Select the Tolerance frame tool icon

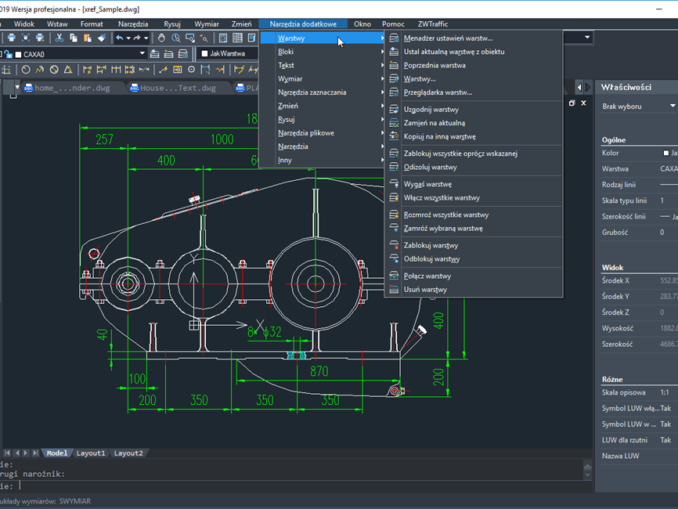(177, 70)
